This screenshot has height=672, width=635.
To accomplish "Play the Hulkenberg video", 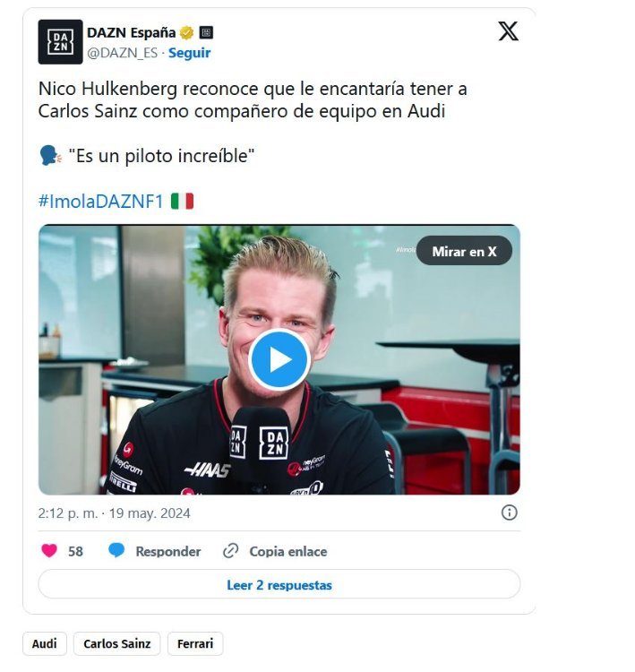I will click(279, 359).
